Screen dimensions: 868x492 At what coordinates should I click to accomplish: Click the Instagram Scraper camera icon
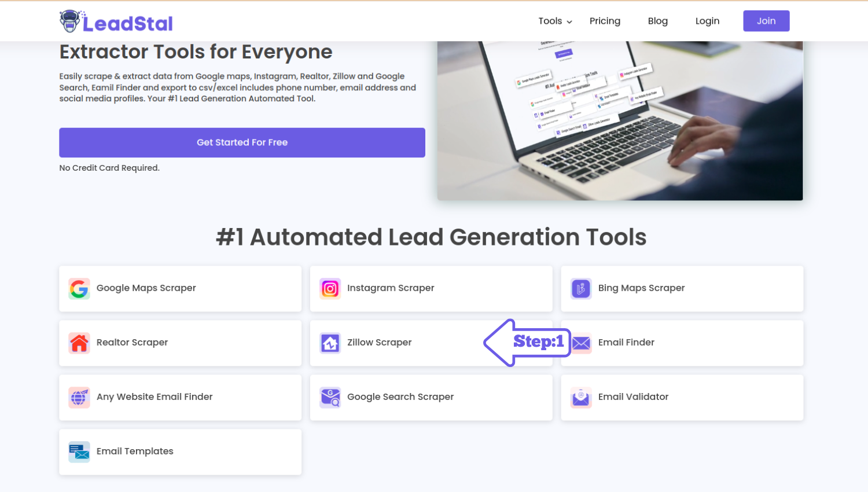[x=330, y=288]
